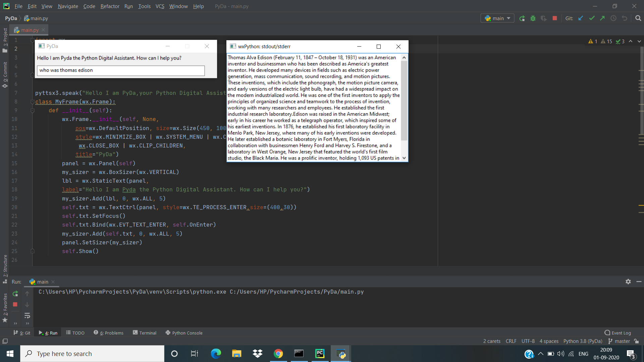This screenshot has height=362, width=644.
Task: Click the scroll down arrow in Run panel
Action: coord(27,304)
